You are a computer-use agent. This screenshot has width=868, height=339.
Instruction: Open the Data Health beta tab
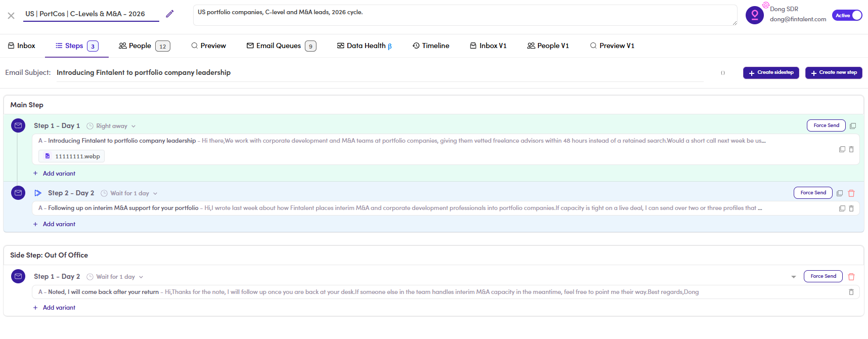(364, 46)
